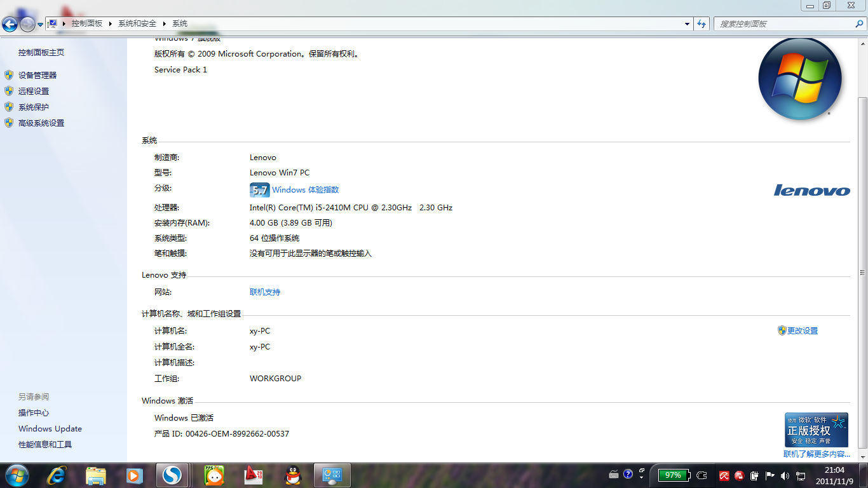Viewport: 868px width, 488px height.
Task: Click the 5.7 experience index score badge
Action: pyautogui.click(x=259, y=189)
